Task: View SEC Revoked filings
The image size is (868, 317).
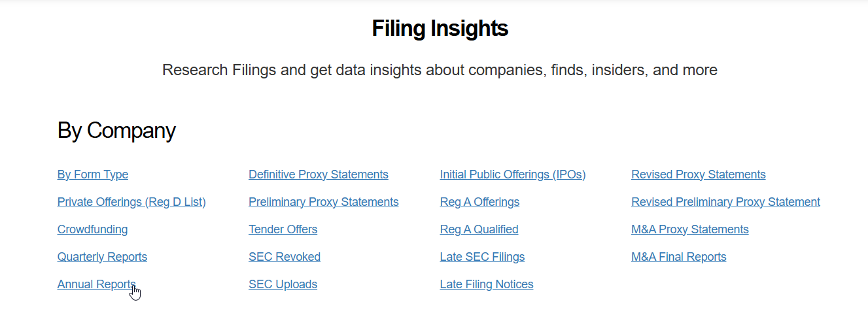Action: coord(285,257)
